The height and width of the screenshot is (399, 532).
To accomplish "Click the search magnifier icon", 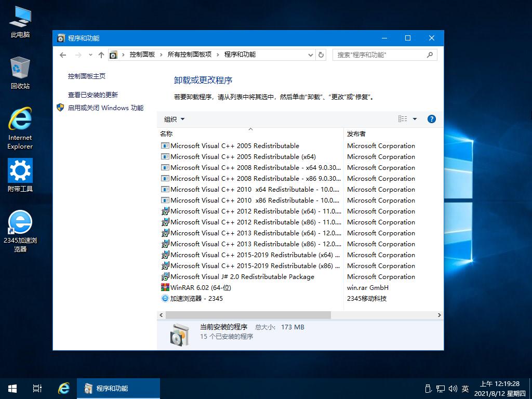I will [x=430, y=55].
